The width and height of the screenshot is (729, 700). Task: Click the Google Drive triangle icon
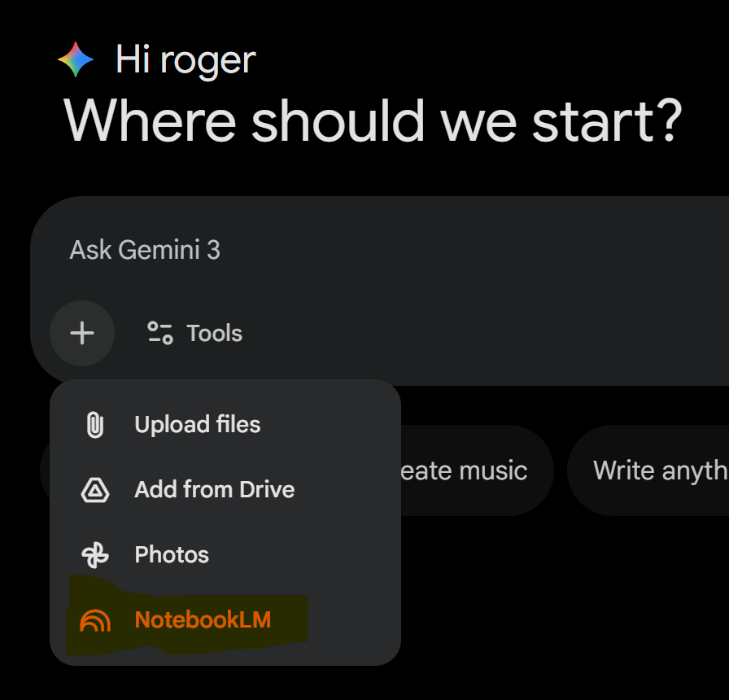(x=95, y=490)
